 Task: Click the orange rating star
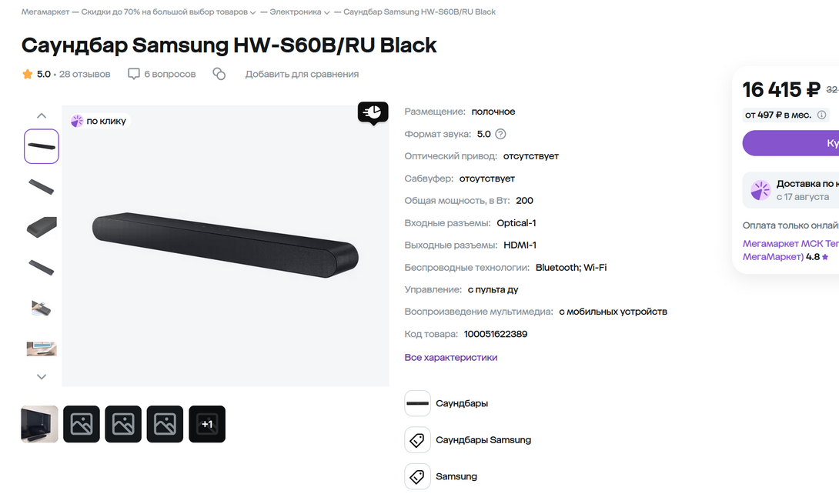(x=27, y=74)
